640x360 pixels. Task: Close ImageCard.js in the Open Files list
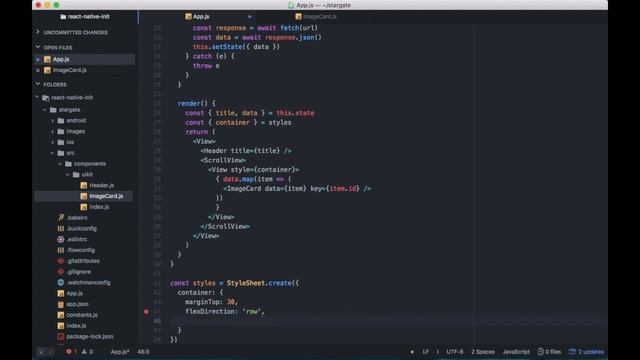click(38, 70)
